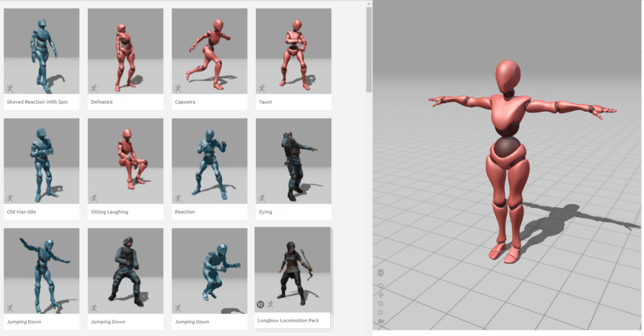Click the magnifier zoom icon in viewport
644x336 pixels.
coord(380,304)
